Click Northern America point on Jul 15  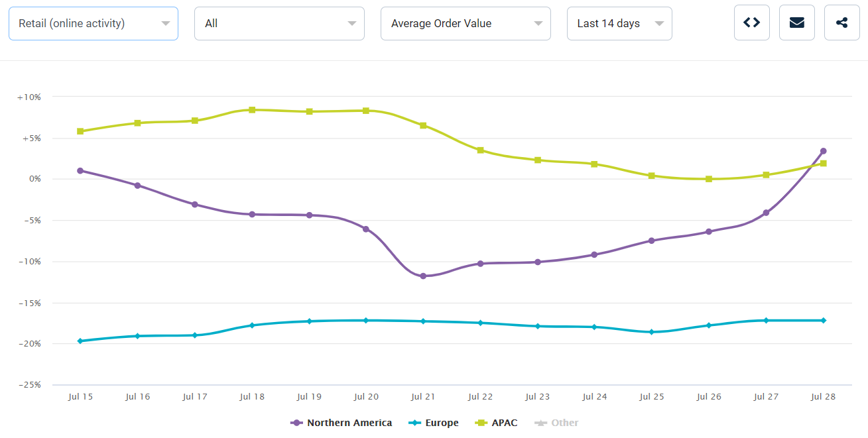80,170
